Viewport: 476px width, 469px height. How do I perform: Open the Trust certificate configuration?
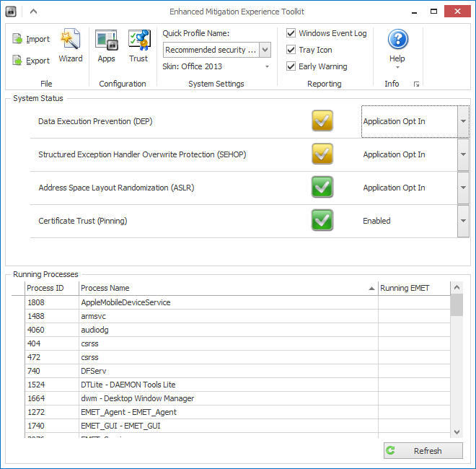[x=138, y=45]
